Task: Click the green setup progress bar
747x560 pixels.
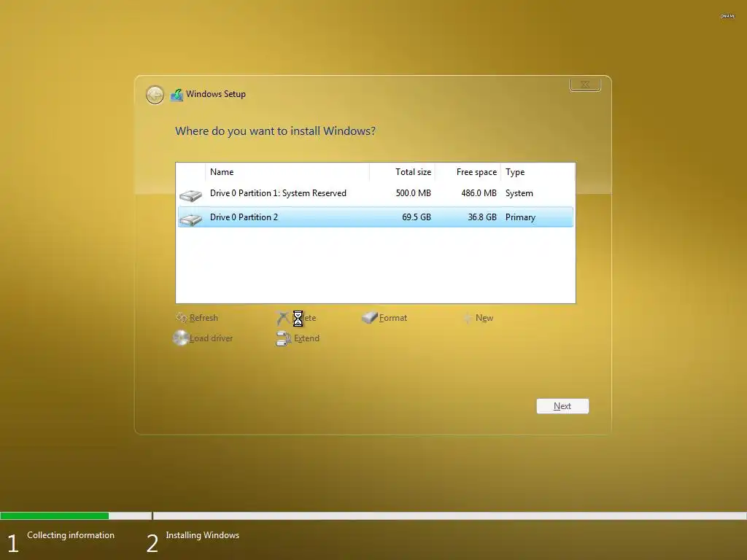Action: coord(54,516)
